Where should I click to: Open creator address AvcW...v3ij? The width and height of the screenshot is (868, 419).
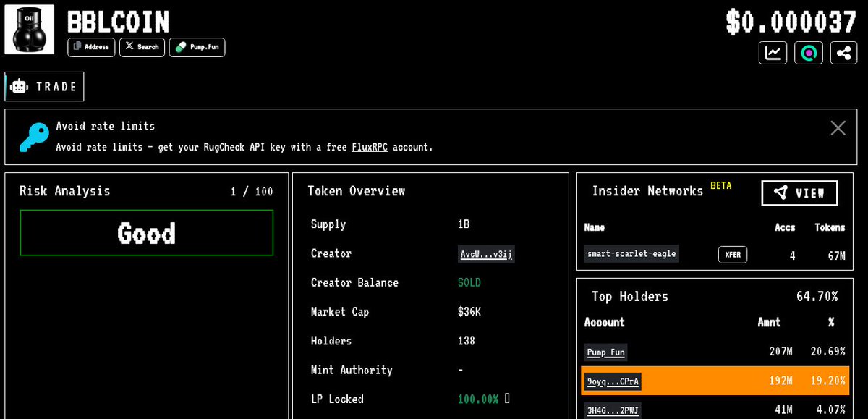click(487, 254)
